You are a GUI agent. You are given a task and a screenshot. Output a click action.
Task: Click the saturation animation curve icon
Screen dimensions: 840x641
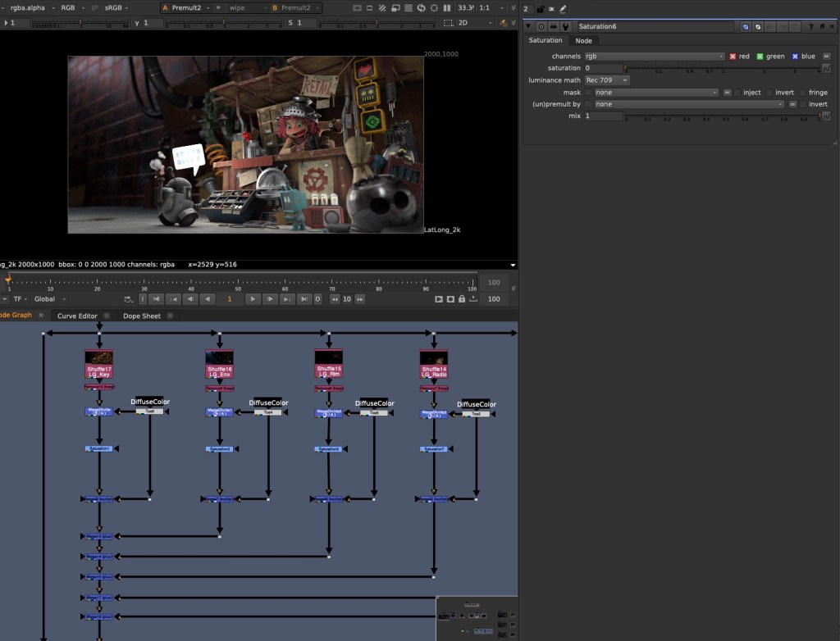point(826,68)
